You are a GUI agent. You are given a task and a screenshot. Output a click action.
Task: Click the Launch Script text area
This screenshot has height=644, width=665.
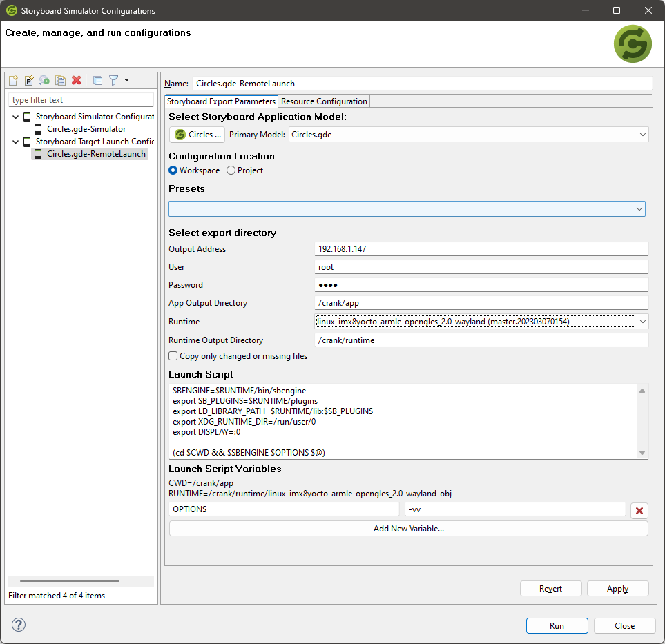(x=403, y=422)
